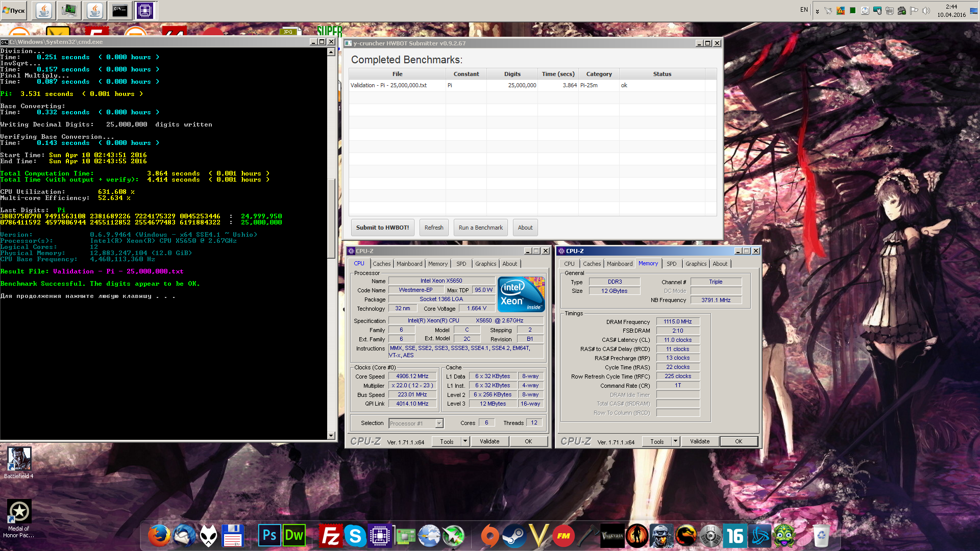Click Submit to HWBOT! button
Image resolution: width=980 pixels, height=551 pixels.
point(382,228)
